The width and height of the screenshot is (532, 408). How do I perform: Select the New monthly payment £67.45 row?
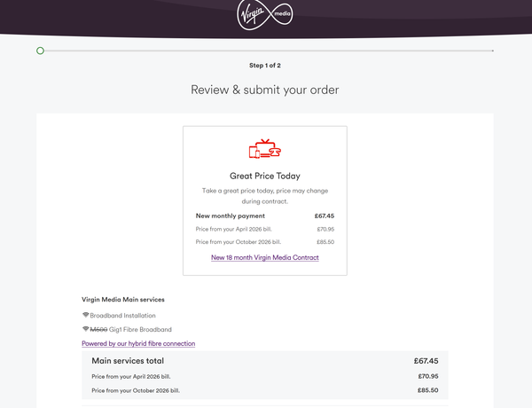pyautogui.click(x=265, y=216)
